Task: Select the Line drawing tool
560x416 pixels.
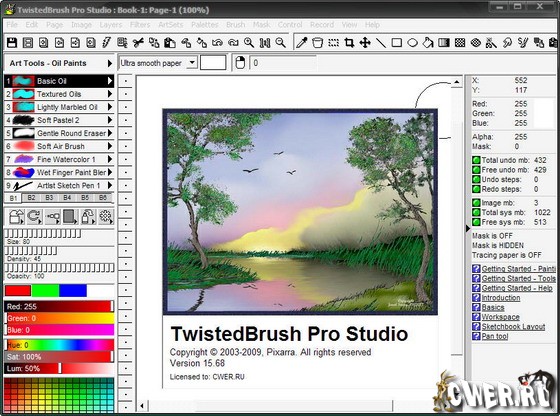Action: click(x=381, y=43)
